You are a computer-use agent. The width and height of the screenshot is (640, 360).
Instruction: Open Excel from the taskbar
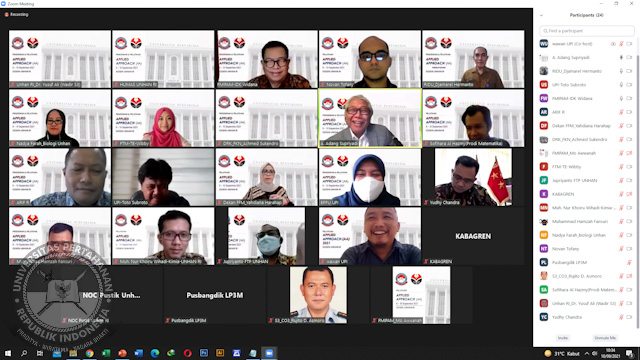point(106,353)
